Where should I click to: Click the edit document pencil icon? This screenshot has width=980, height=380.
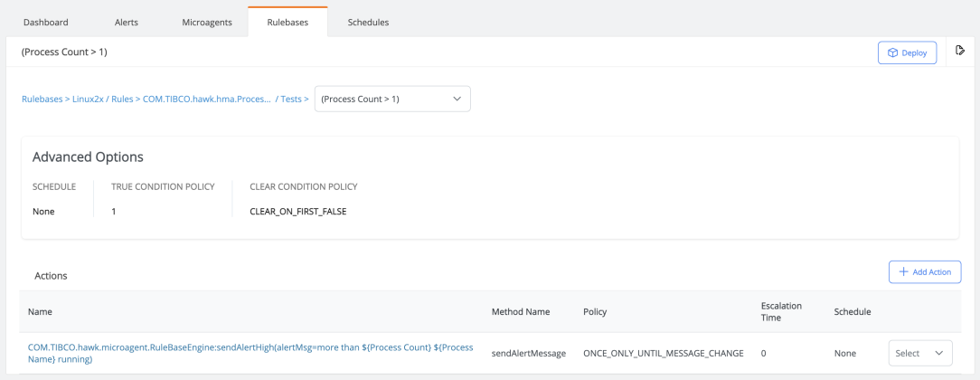960,51
